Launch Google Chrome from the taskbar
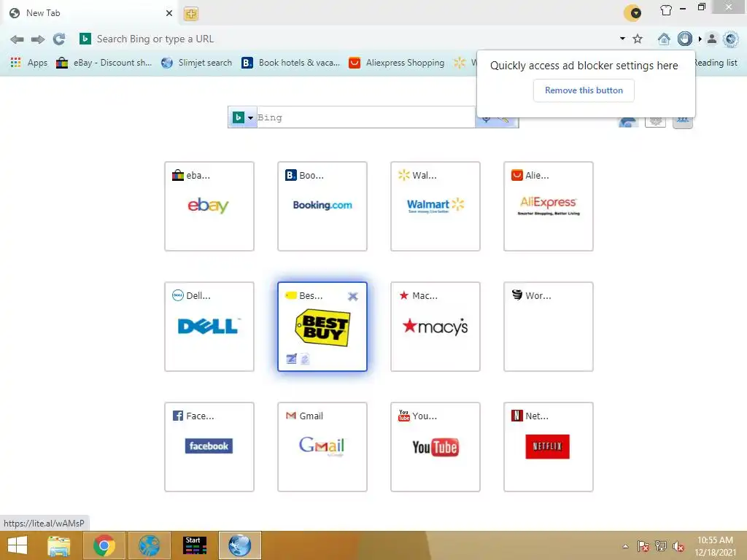Image resolution: width=747 pixels, height=560 pixels. coord(104,545)
